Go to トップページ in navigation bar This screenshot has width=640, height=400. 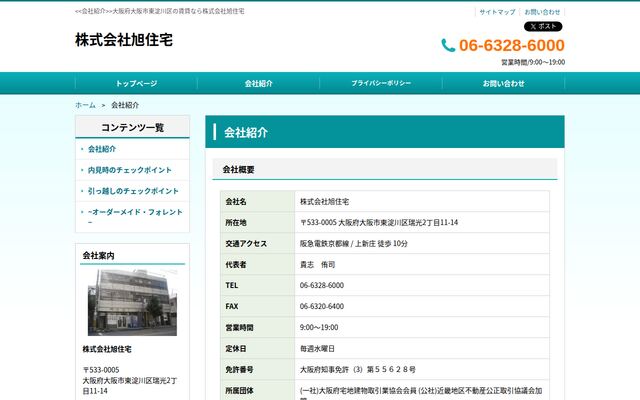point(136,83)
